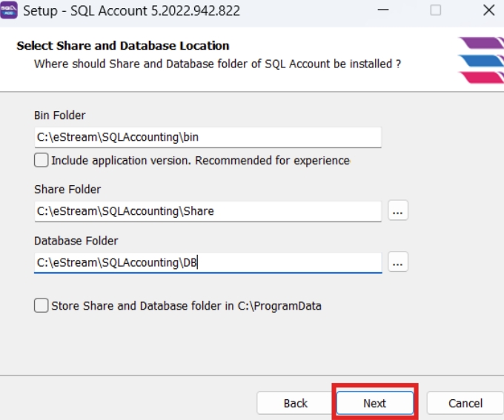Tick Store Share and Database in ProgramData
Image resolution: width=504 pixels, height=420 pixels.
(x=42, y=305)
